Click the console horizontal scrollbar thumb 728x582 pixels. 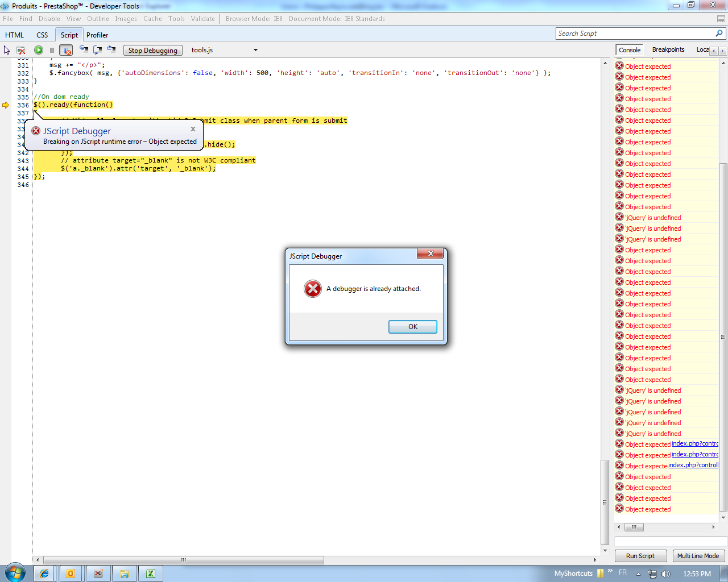[x=634, y=527]
